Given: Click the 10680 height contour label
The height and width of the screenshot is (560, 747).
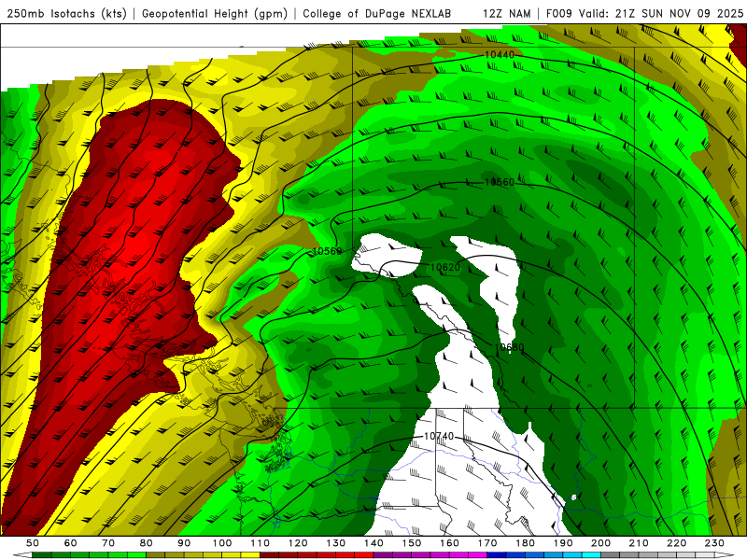Looking at the screenshot, I should point(509,347).
